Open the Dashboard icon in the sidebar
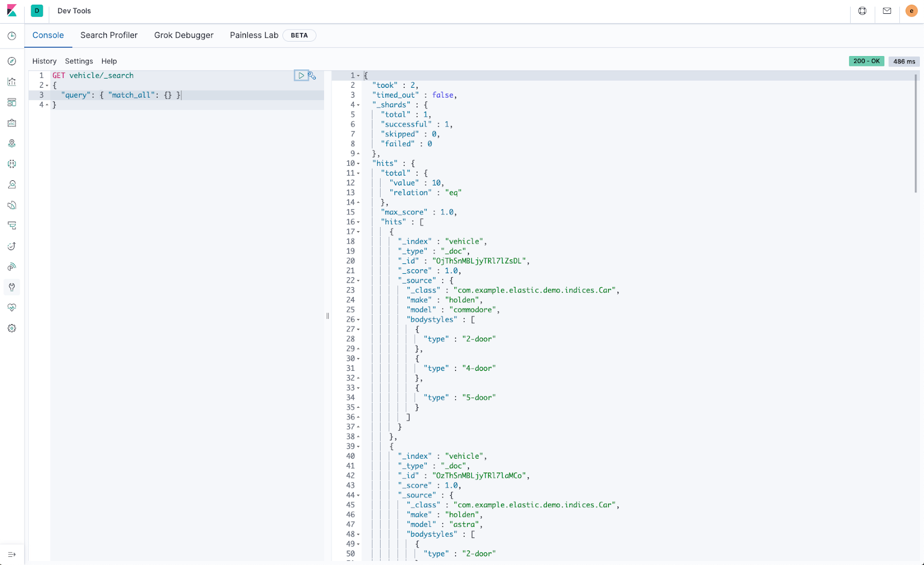Screen dimensions: 924x565 tap(12, 102)
